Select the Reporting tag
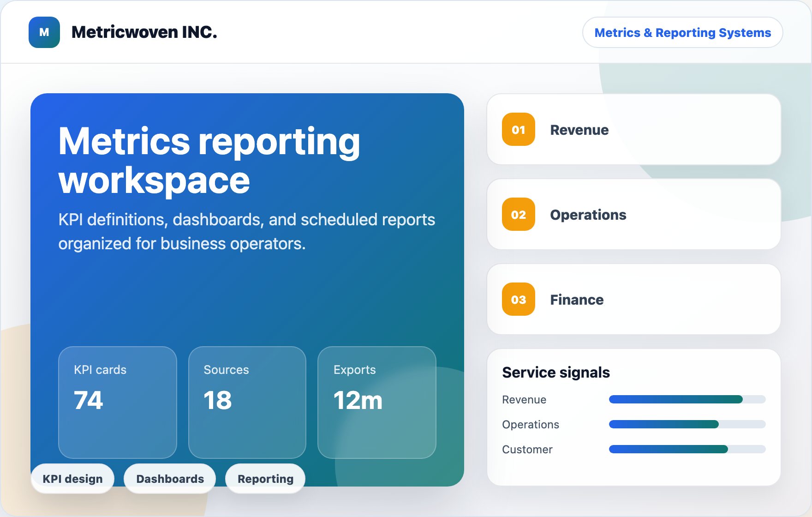Screen dimensions: 812x517 click(265, 479)
